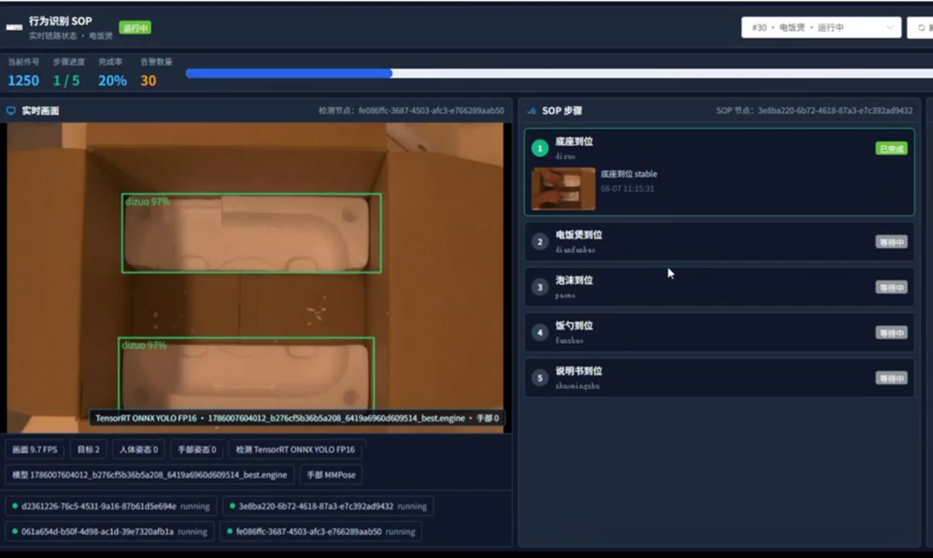Click the green status dot of d2361226 node
Viewport: 933px width, 558px height.
(x=15, y=506)
